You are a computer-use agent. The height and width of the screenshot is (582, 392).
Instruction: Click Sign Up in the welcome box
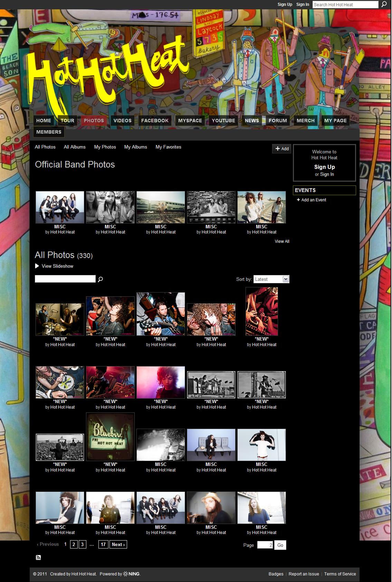324,167
